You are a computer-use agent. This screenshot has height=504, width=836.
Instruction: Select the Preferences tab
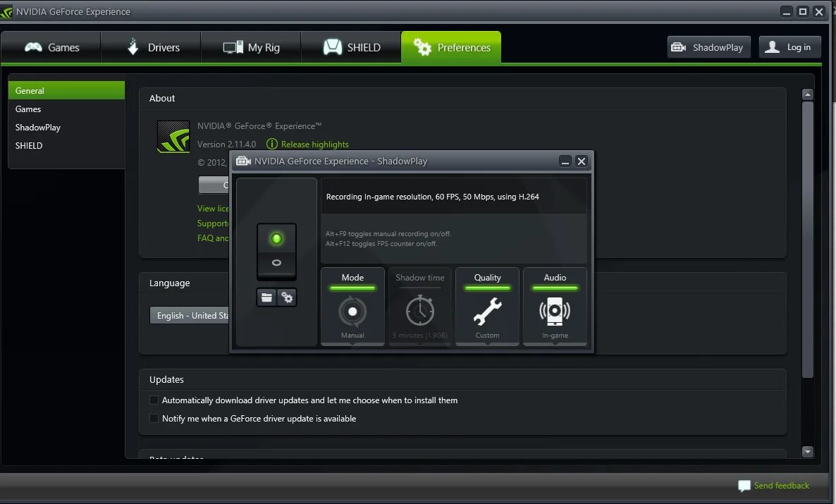click(x=451, y=47)
